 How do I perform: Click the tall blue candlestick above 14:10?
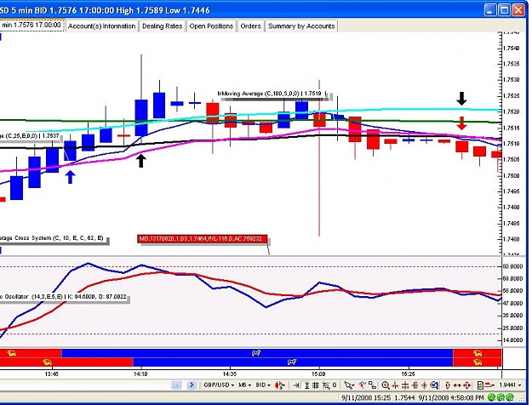141,117
